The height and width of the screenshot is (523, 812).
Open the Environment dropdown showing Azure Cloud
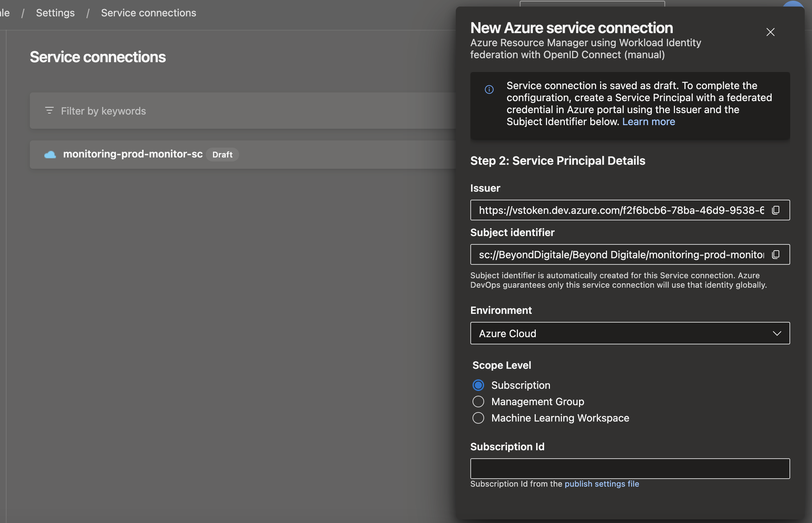pos(630,333)
